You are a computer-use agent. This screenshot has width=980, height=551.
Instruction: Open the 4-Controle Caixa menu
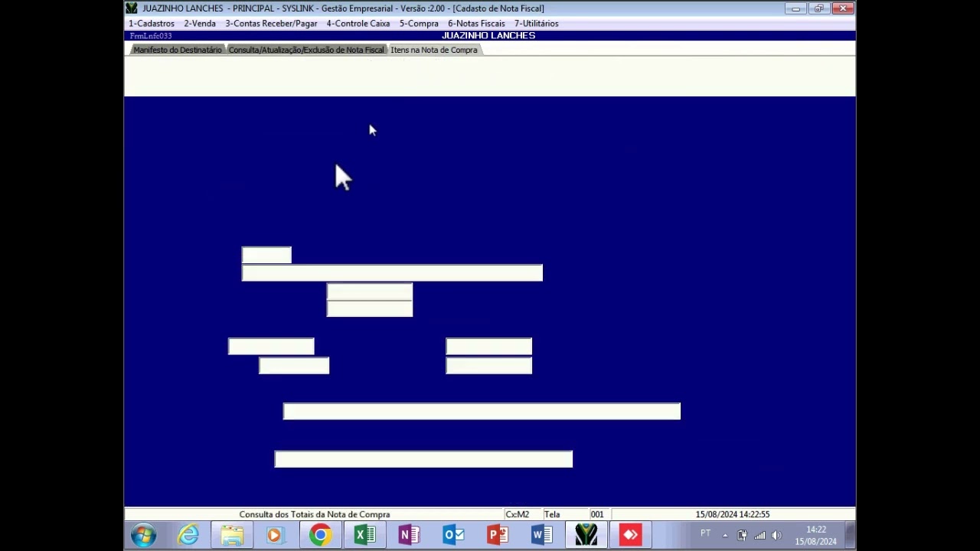(x=358, y=24)
